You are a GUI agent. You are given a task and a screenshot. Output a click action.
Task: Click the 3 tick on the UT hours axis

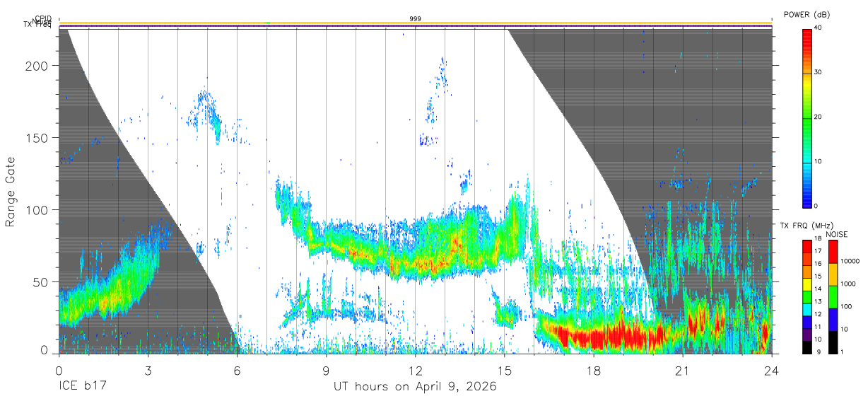pyautogui.click(x=148, y=370)
